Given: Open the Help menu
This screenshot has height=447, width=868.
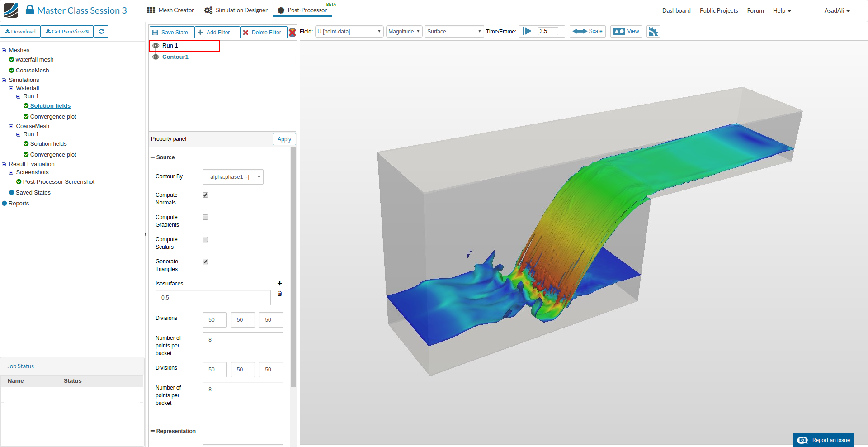Looking at the screenshot, I should click(782, 10).
